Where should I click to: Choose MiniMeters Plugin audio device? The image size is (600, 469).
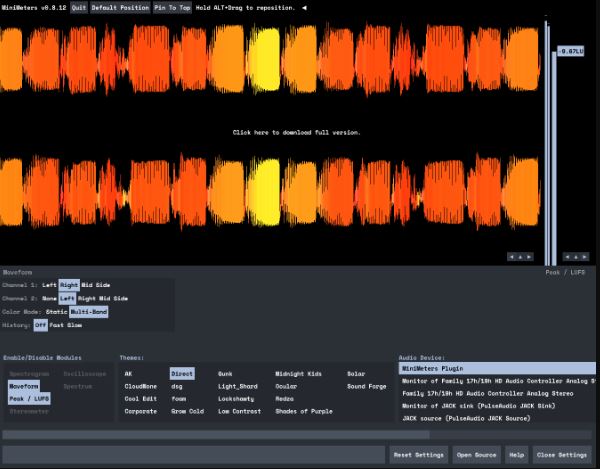(x=497, y=368)
